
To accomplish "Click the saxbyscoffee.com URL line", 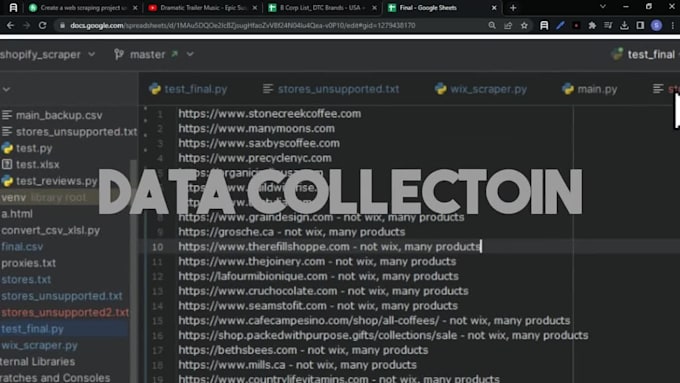I will coord(259,143).
